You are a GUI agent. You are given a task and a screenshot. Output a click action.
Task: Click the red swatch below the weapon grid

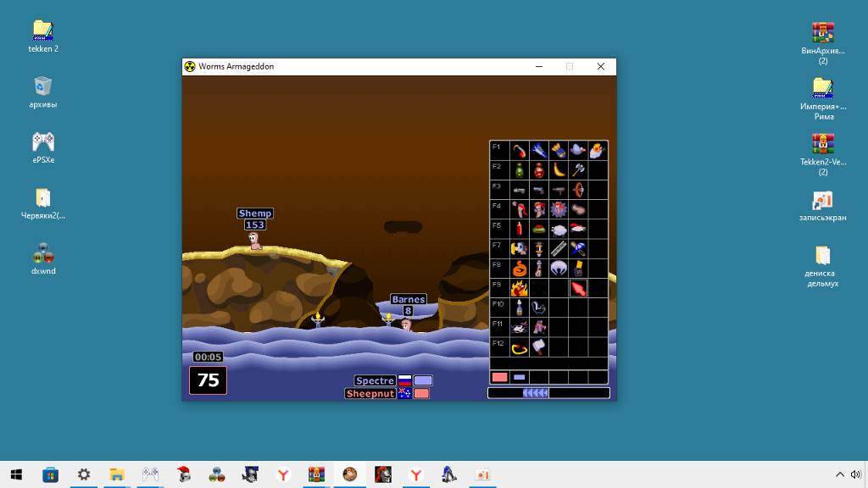click(x=499, y=377)
